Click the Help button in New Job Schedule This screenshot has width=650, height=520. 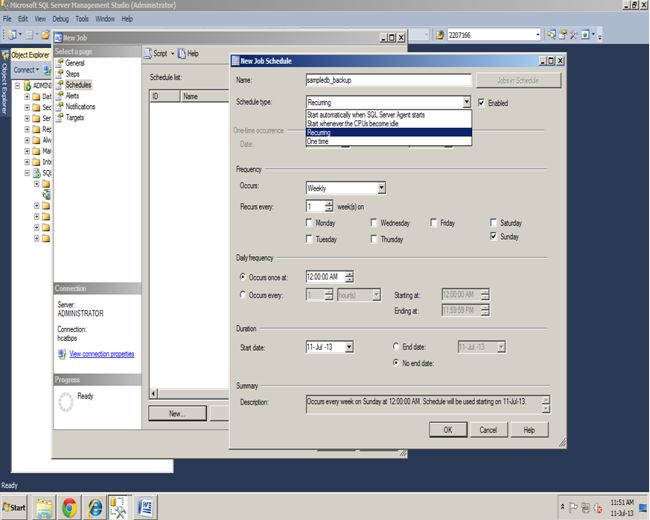coord(529,430)
